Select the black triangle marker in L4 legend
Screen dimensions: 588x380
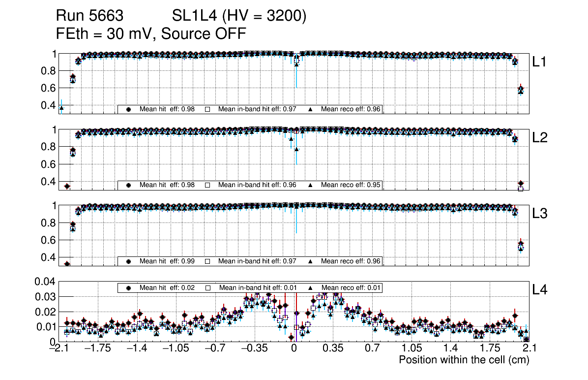311,288
